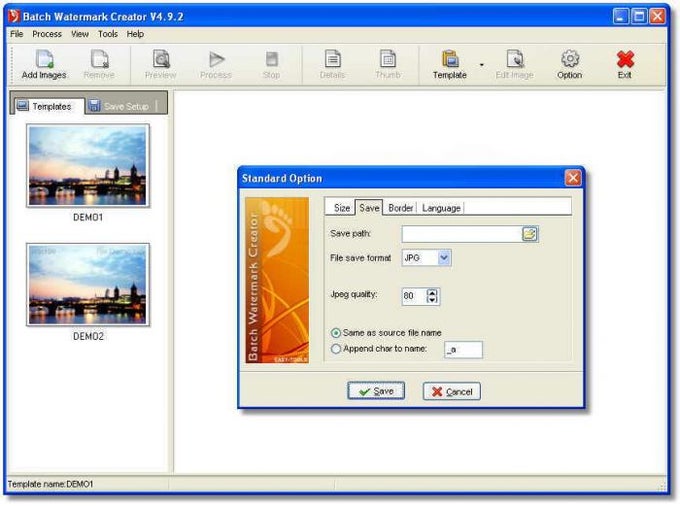Open the Edit Image toolbar icon
This screenshot has width=680, height=506.
click(x=515, y=59)
